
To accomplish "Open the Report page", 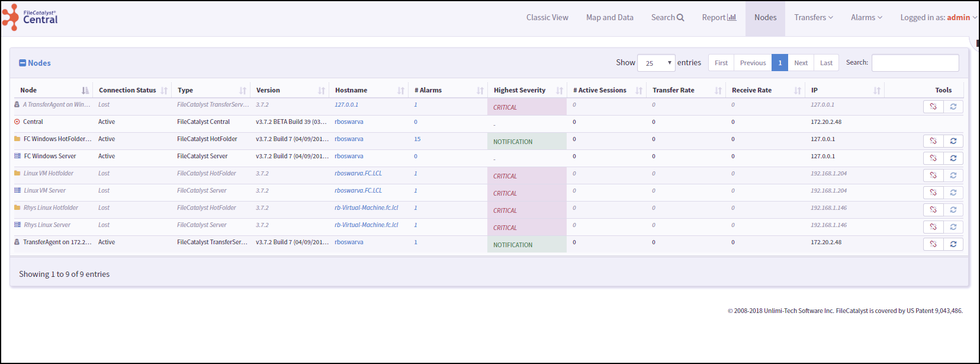I will [x=719, y=18].
